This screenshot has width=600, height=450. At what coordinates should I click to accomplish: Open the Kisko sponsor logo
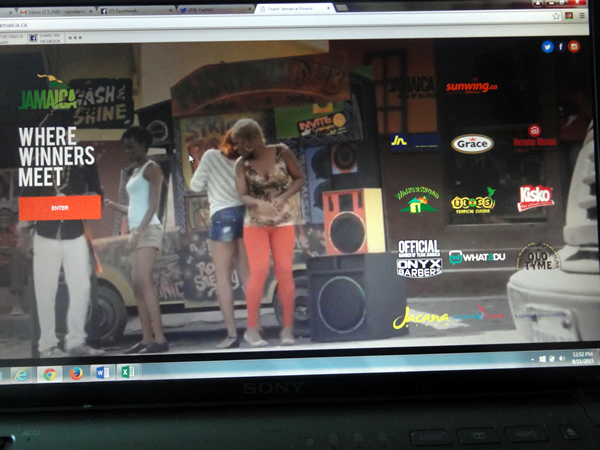tap(535, 198)
